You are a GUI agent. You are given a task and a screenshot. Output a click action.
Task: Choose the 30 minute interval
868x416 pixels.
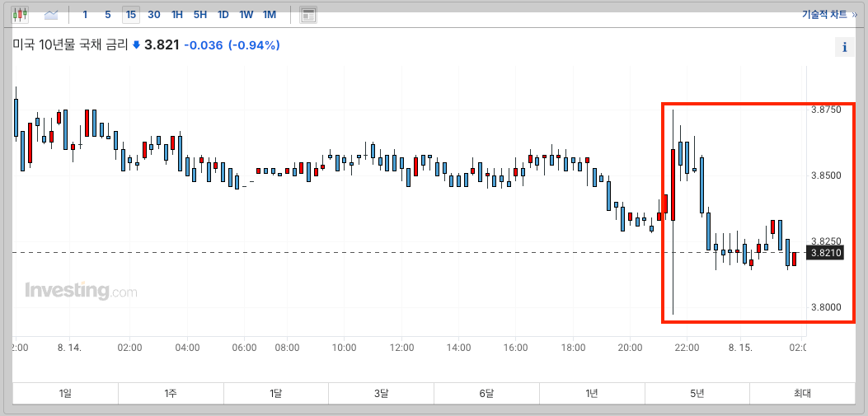154,15
